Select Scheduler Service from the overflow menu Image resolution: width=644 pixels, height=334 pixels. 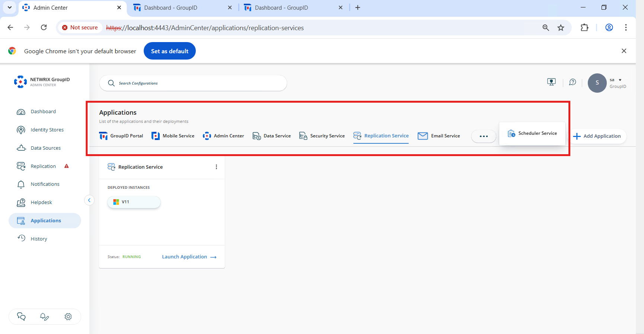tap(532, 133)
